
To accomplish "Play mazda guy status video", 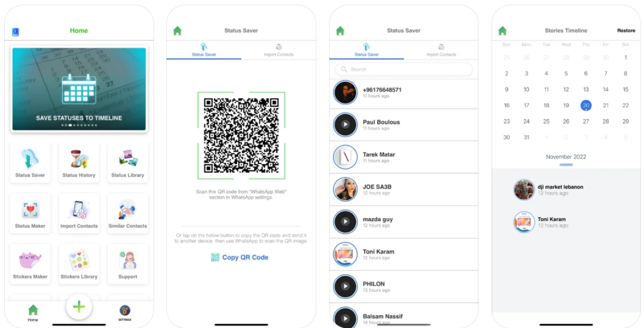I will pyautogui.click(x=346, y=221).
